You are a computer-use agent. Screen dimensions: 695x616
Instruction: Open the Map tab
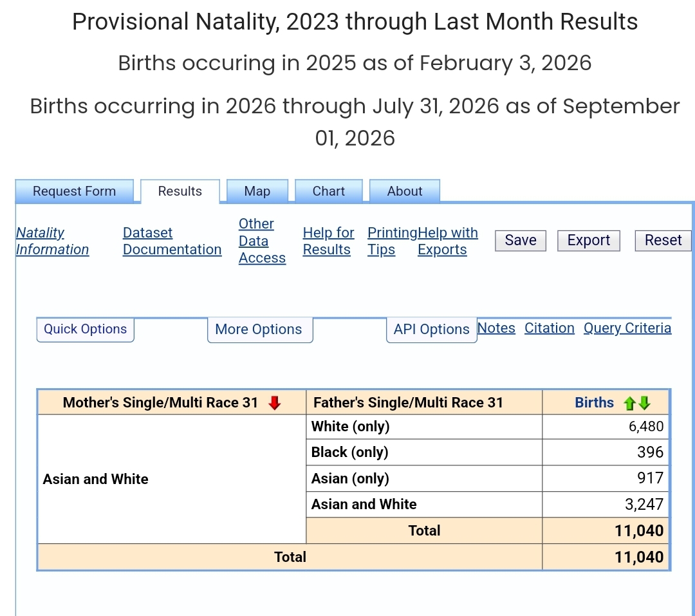[257, 191]
